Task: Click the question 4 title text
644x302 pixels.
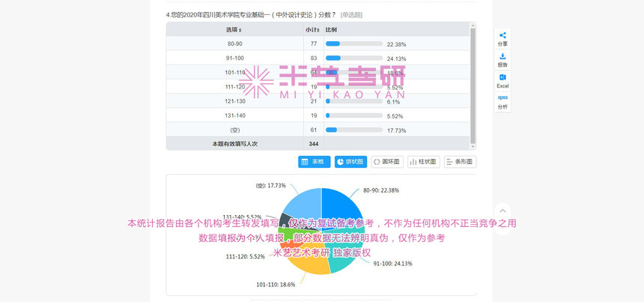Action: pos(251,15)
